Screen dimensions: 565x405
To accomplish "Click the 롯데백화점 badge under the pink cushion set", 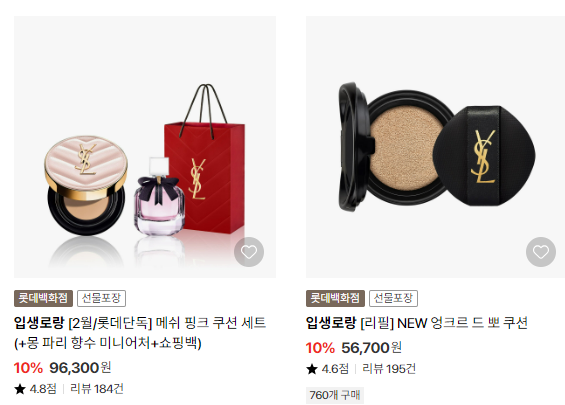I will [43, 298].
